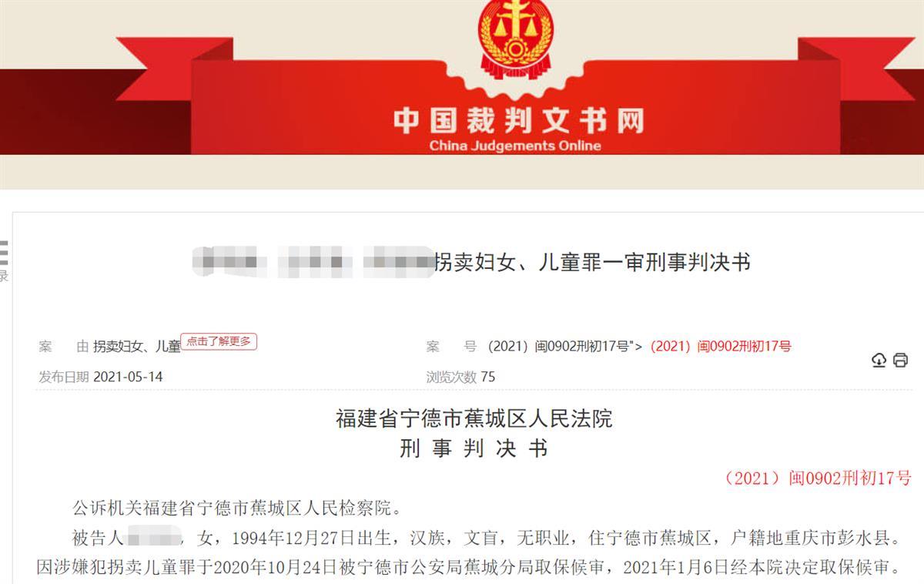Viewport: 924px width, 584px height.
Task: Click the view count 浏览次数 75
Action: pos(460,378)
